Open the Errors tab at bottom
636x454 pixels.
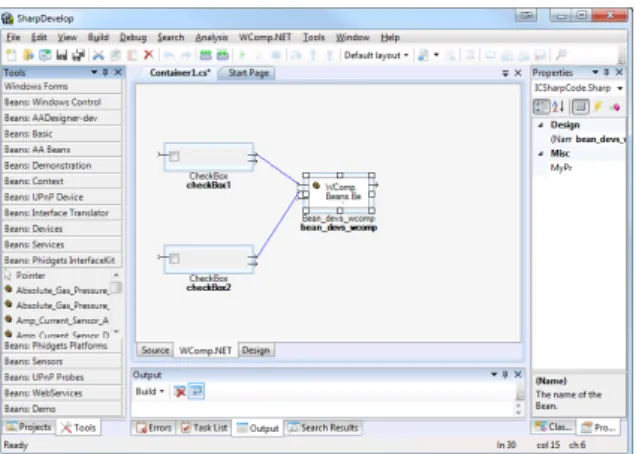(154, 428)
